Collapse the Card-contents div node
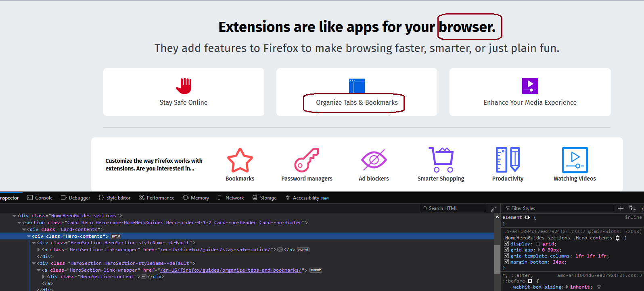Viewport: 644px width, 291px height. [x=24, y=229]
